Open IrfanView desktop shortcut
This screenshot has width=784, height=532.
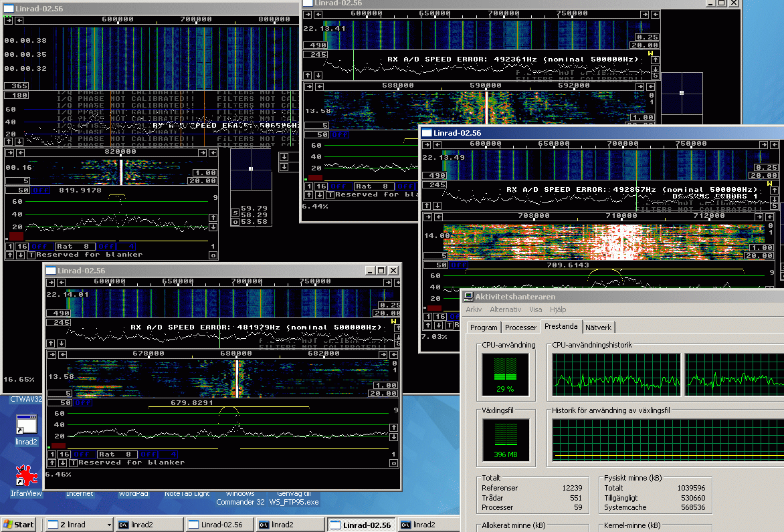pos(26,481)
